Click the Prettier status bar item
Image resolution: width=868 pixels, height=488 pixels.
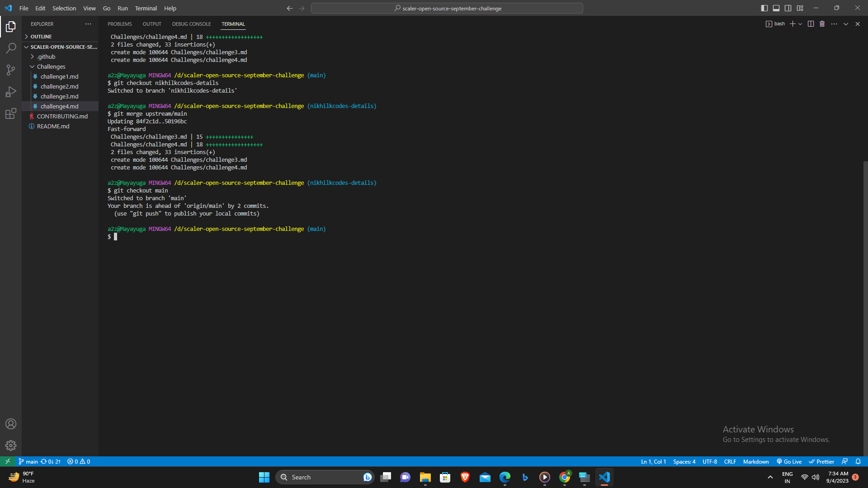coord(821,461)
